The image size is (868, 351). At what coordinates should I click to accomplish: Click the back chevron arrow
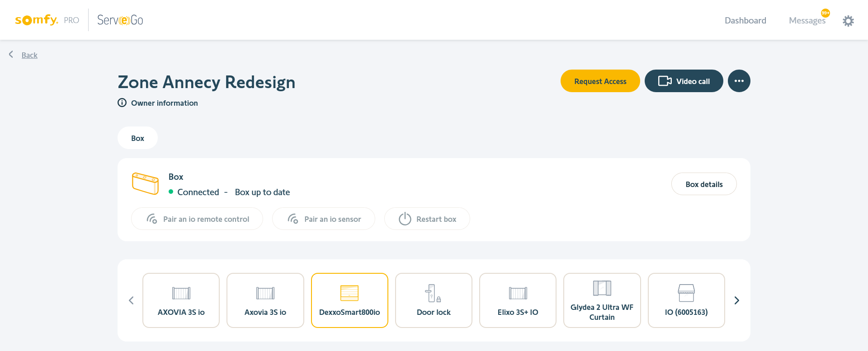(11, 55)
